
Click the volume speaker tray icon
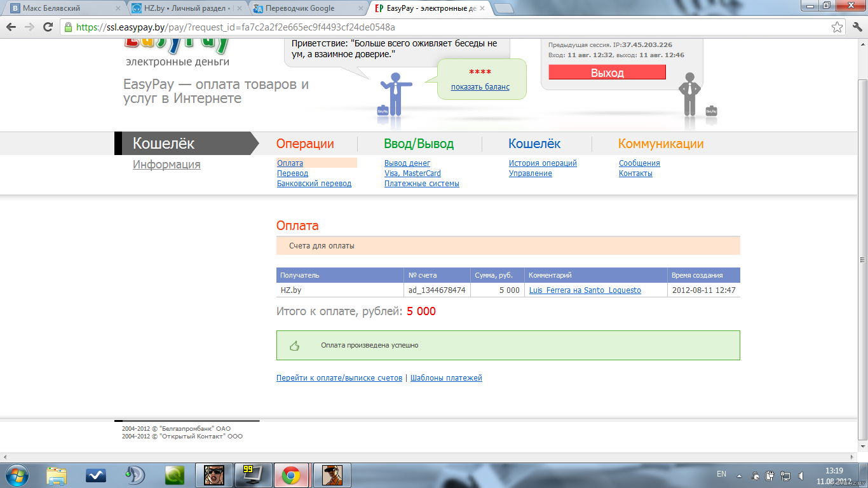tap(801, 475)
